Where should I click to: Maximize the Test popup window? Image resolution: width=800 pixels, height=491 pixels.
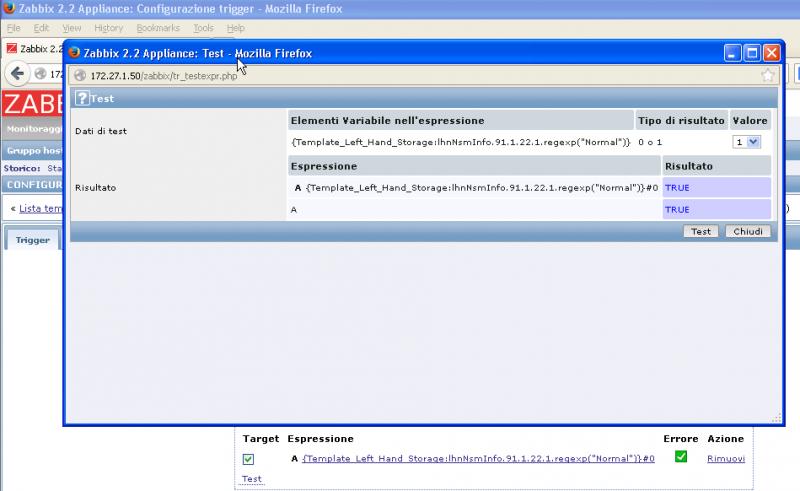(752, 53)
